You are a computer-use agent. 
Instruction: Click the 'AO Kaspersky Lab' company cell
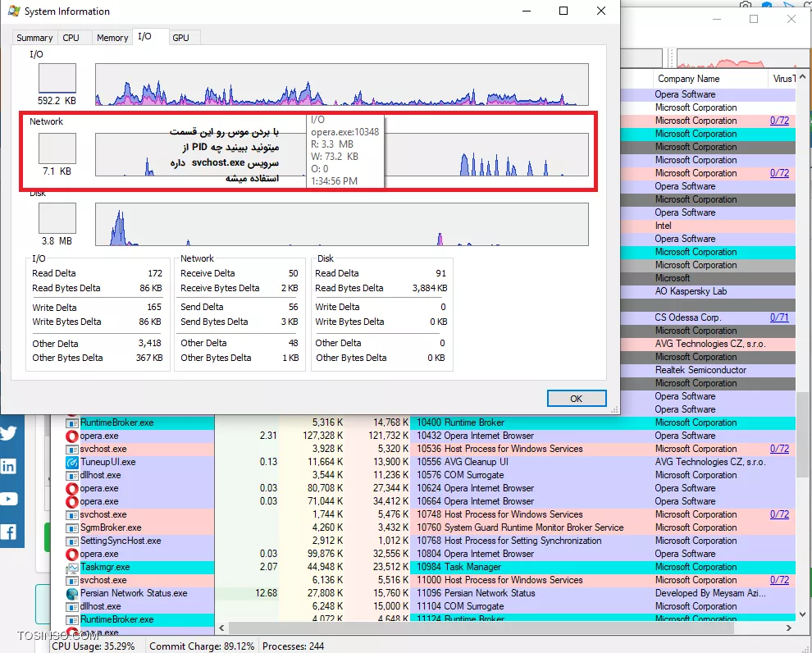point(691,291)
